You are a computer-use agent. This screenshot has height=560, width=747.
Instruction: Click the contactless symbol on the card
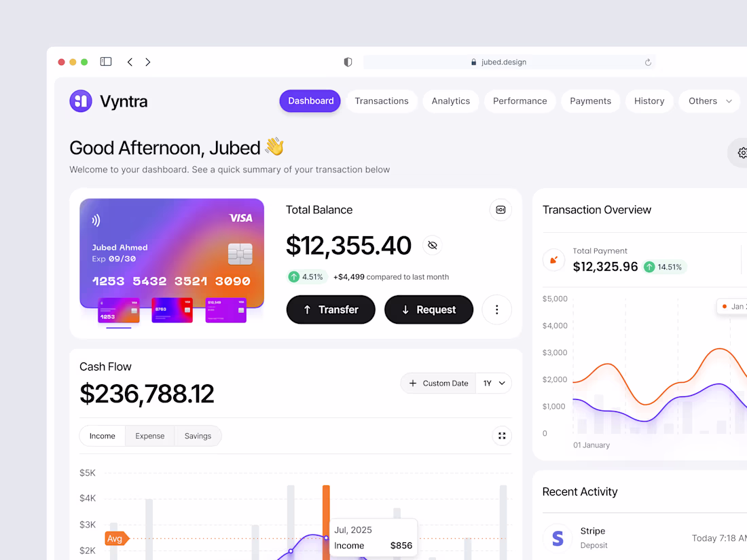click(x=96, y=220)
